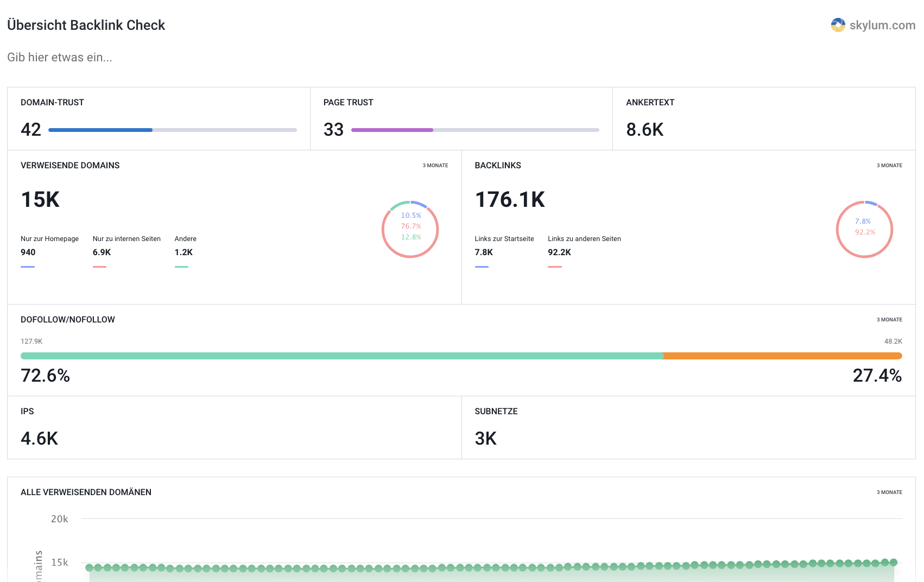The image size is (924, 582).
Task: Click the nofollow count 48.2K
Action: click(x=893, y=341)
